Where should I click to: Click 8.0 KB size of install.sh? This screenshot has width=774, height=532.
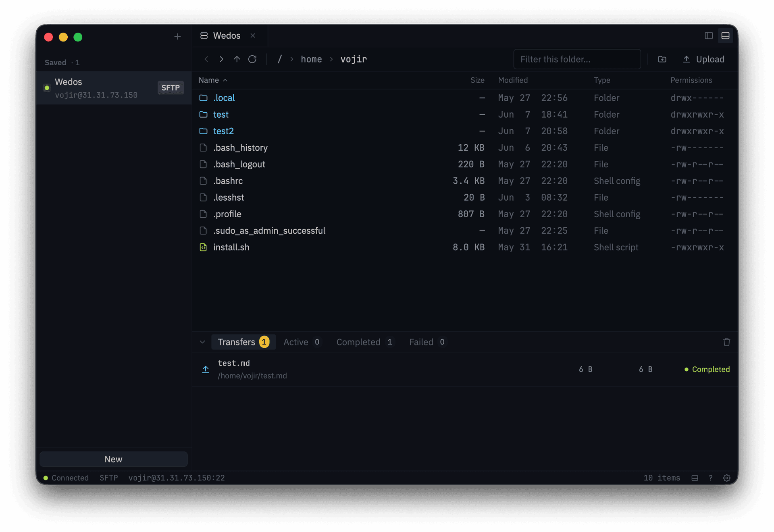(468, 247)
